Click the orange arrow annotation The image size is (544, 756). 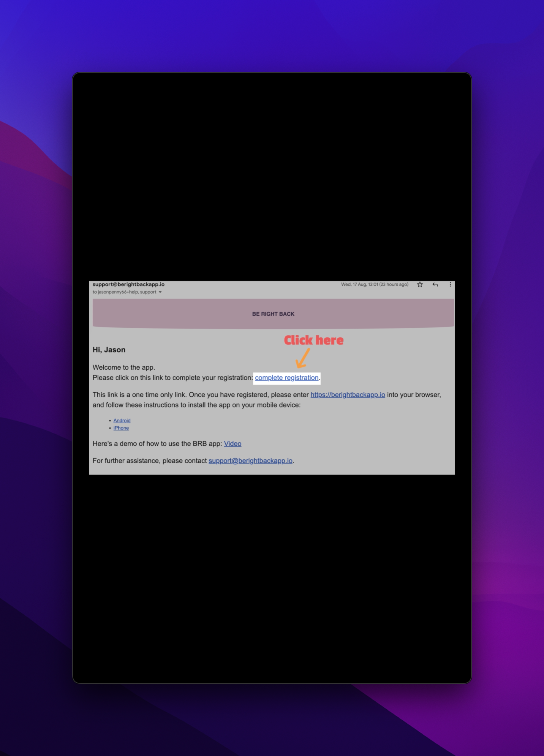tap(302, 359)
